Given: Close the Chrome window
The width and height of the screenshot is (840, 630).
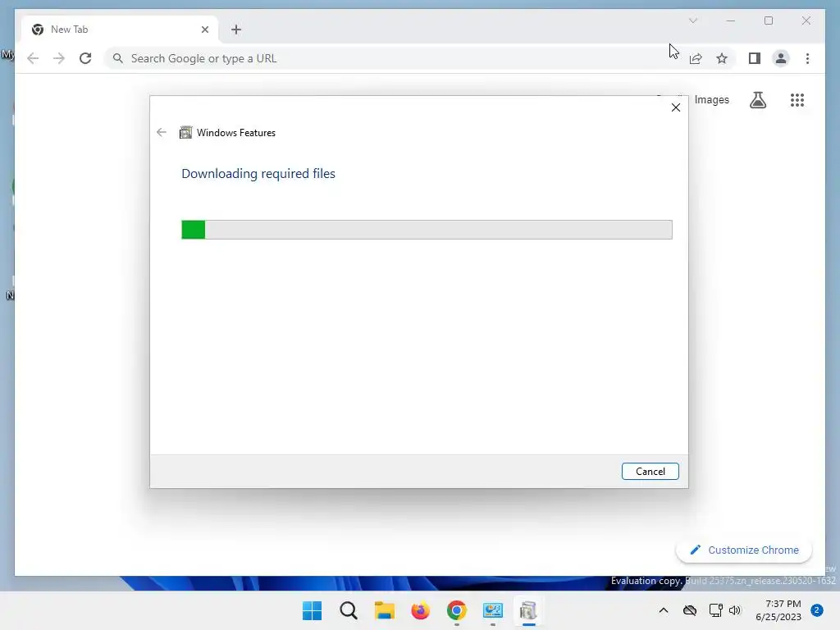Looking at the screenshot, I should pos(806,21).
